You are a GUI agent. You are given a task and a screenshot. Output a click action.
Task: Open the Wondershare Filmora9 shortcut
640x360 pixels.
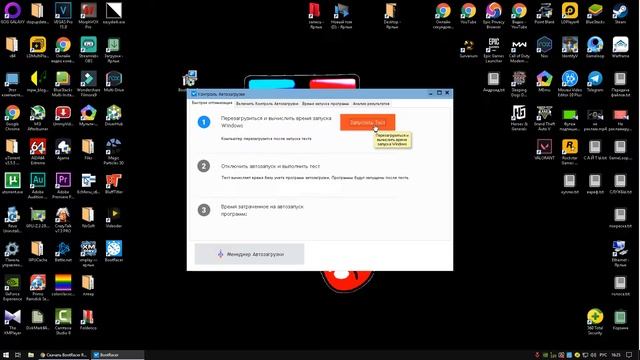[x=88, y=83]
